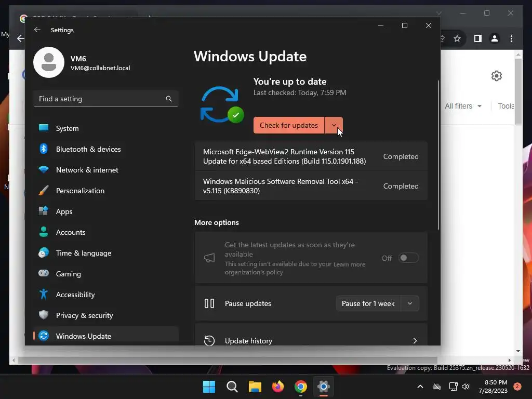Click the Gaming controller icon
This screenshot has height=399, width=532.
coord(44,273)
